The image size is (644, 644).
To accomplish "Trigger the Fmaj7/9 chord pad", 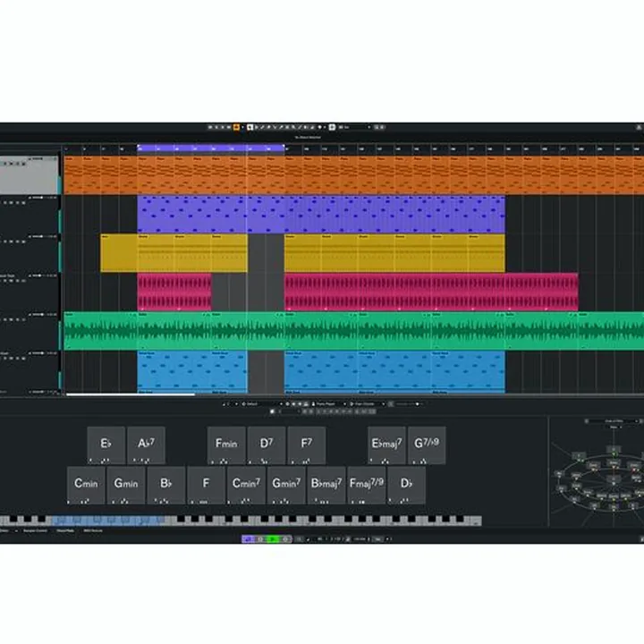I will (367, 485).
